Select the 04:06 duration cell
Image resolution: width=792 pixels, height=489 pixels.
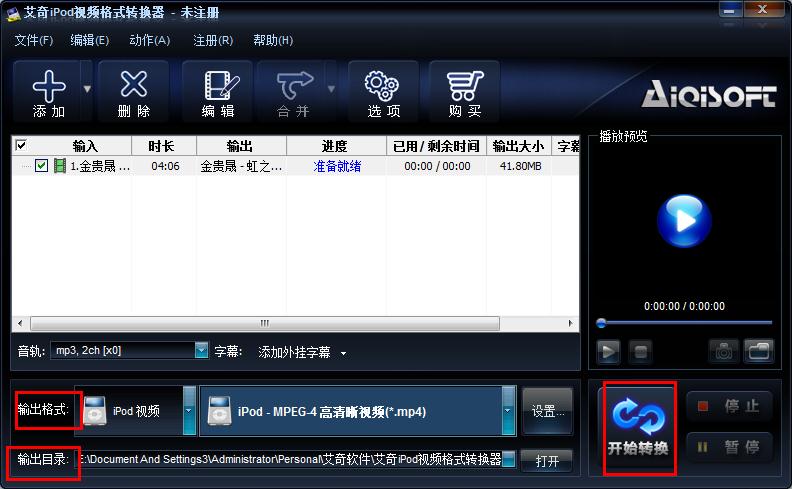[x=165, y=166]
